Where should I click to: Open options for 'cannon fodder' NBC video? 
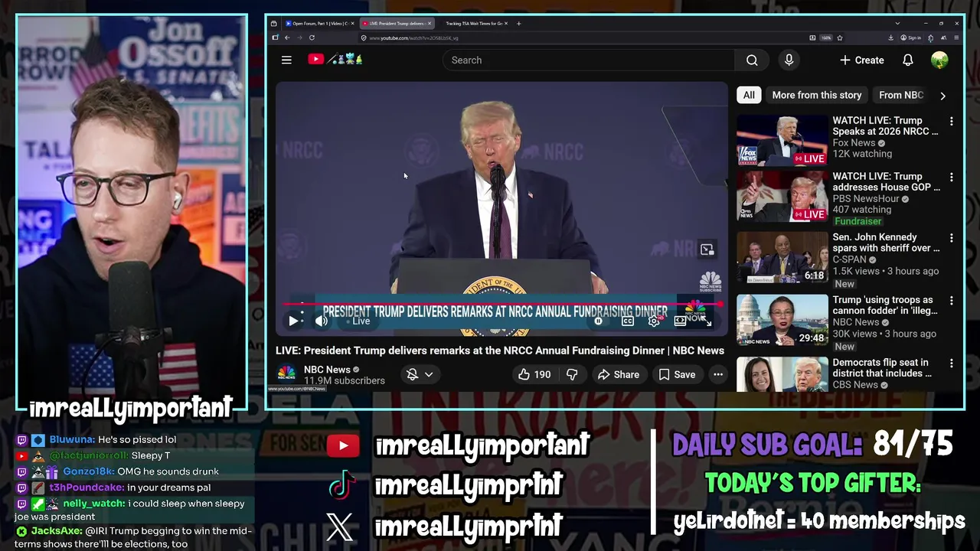(952, 301)
